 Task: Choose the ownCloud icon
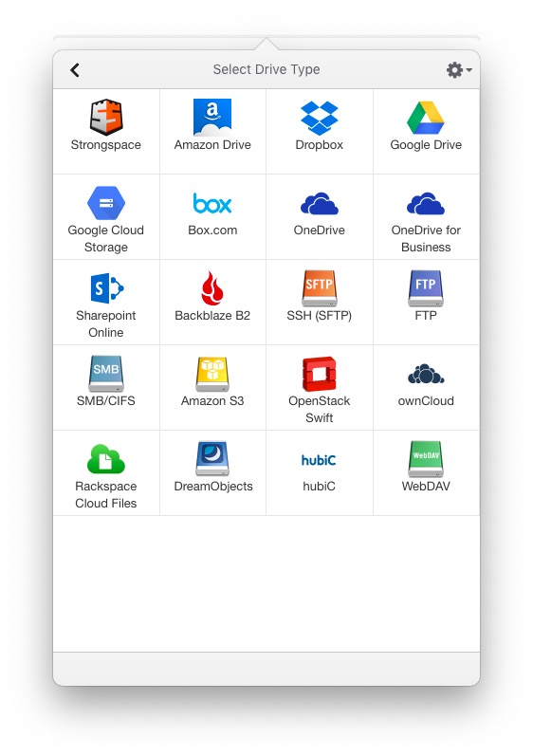(426, 374)
